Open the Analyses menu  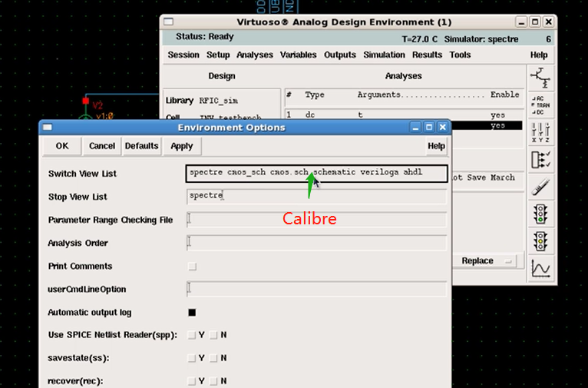255,55
